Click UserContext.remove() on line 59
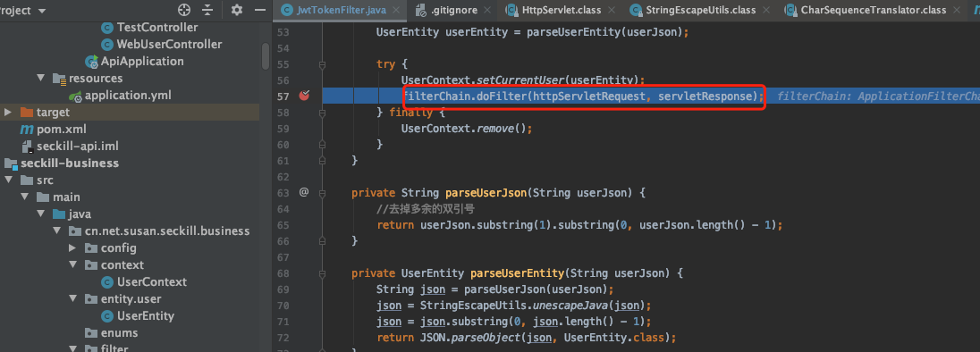 466,129
